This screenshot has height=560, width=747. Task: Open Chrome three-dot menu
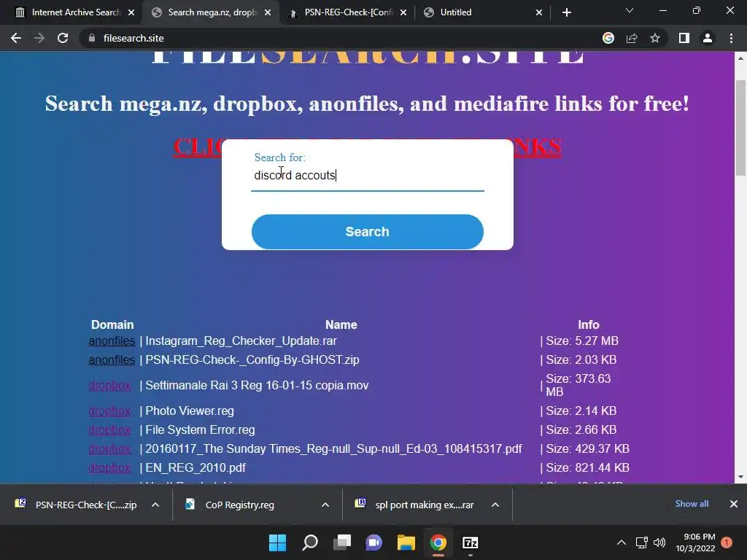point(731,38)
